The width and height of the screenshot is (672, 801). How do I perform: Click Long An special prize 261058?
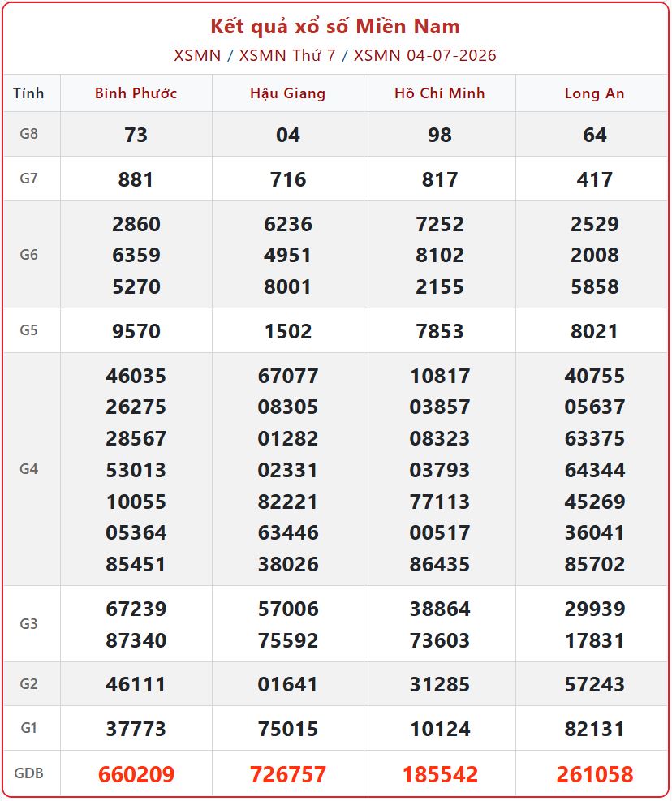click(594, 774)
